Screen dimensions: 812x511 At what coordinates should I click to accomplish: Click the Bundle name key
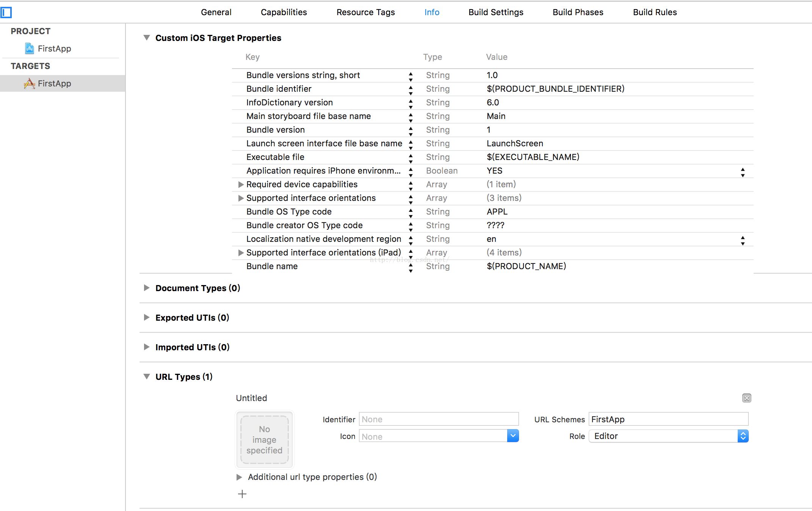pos(272,266)
